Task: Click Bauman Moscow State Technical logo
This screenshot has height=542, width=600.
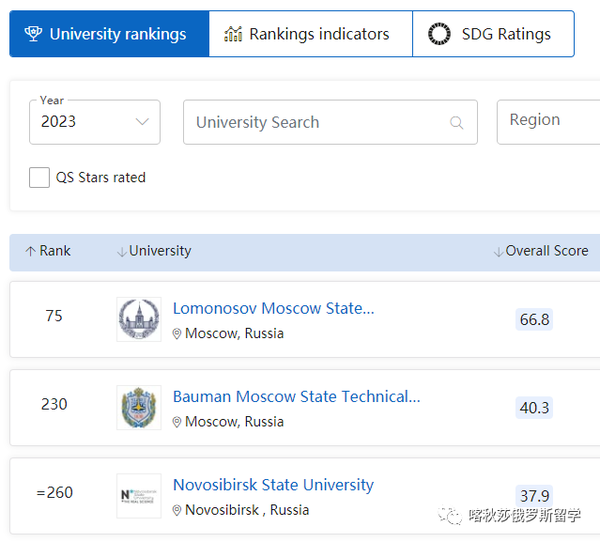Action: click(x=138, y=407)
